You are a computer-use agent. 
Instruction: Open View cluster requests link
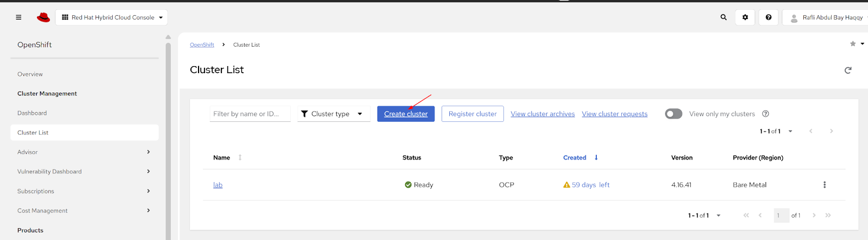point(615,114)
